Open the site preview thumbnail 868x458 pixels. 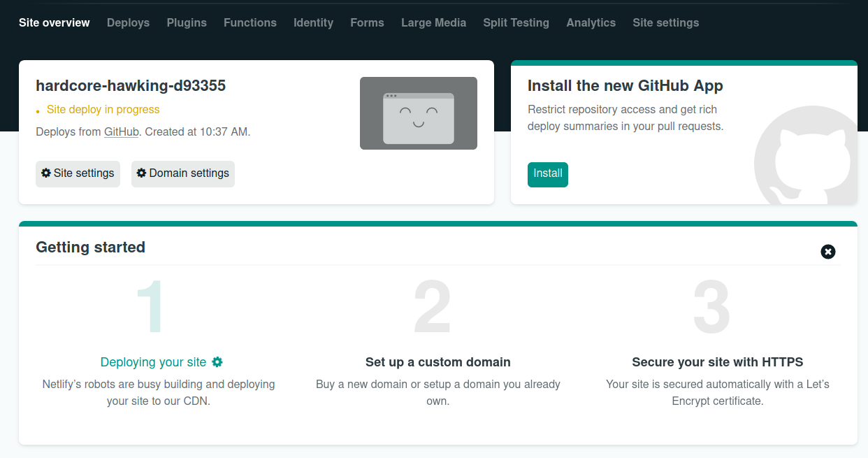pos(419,113)
